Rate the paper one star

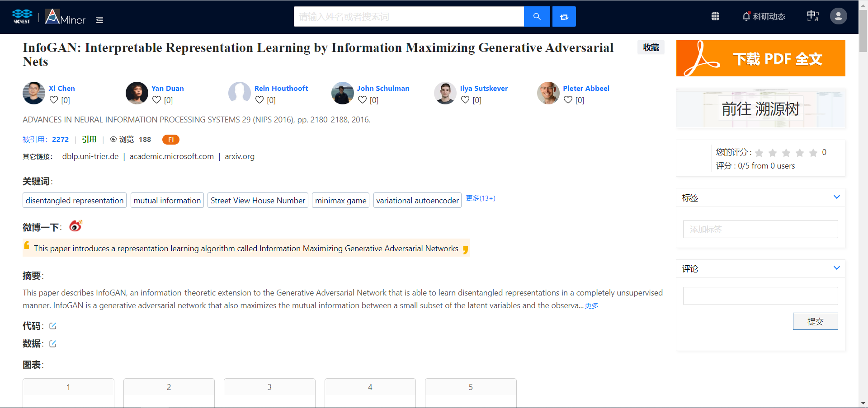[x=759, y=153]
